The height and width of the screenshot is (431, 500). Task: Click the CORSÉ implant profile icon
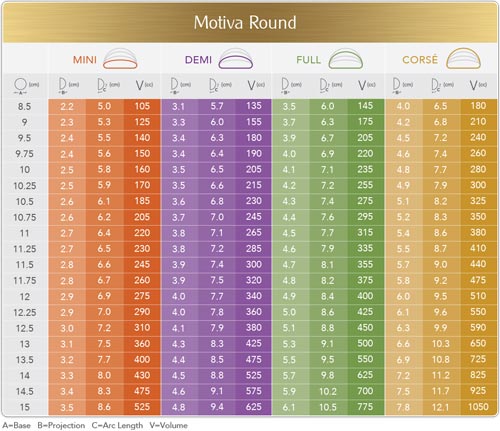463,59
